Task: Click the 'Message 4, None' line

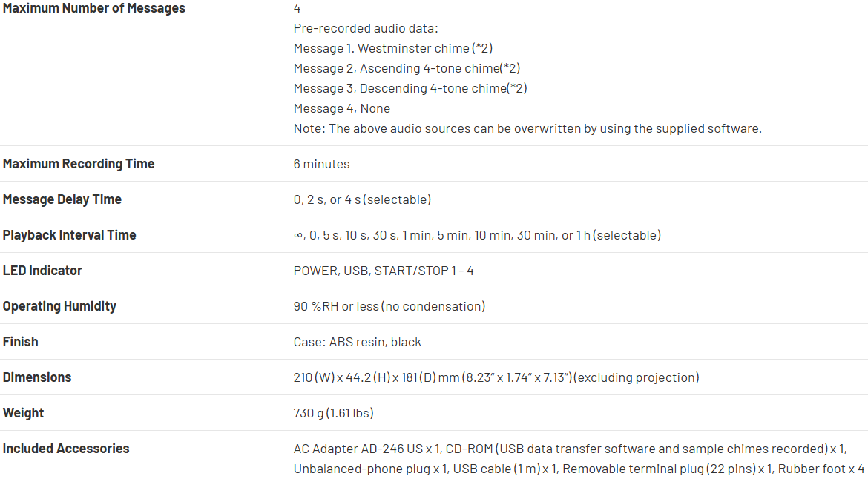Action: [x=342, y=108]
